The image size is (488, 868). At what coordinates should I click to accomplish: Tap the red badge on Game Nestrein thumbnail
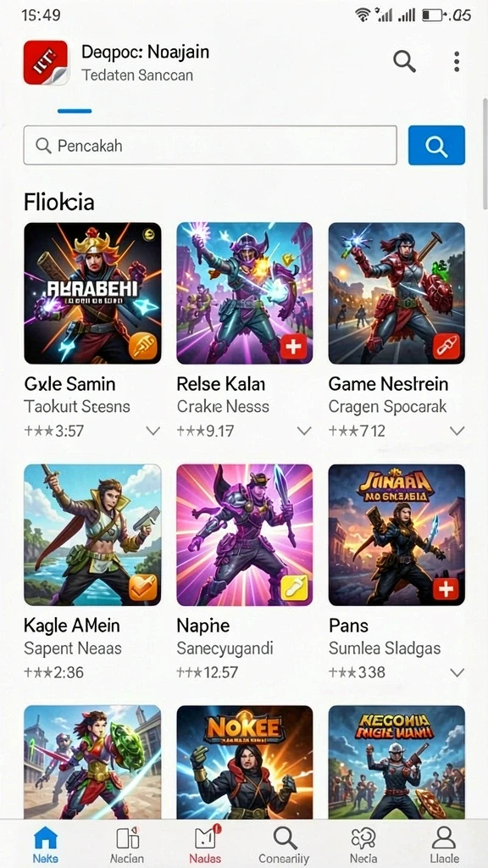tap(446, 347)
